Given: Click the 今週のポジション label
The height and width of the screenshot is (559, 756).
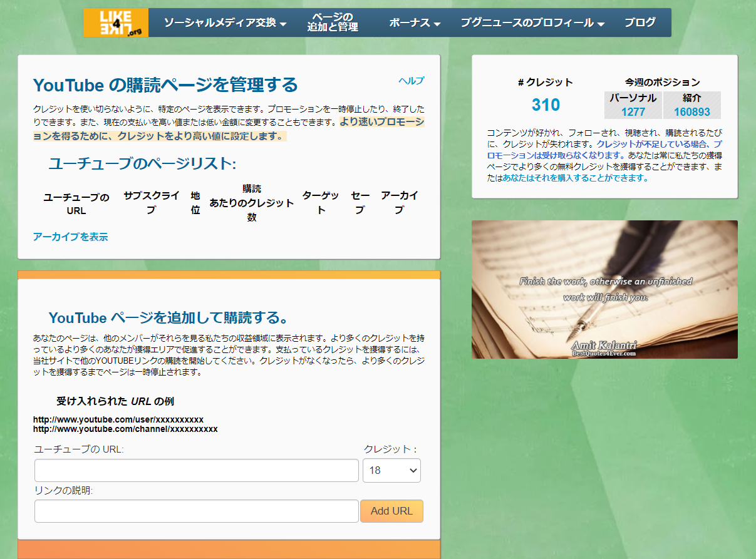Looking at the screenshot, I should coord(662,82).
